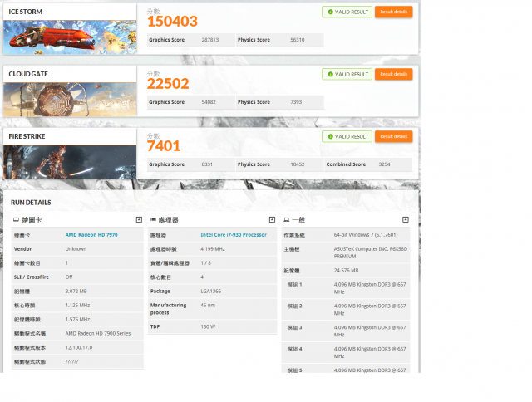Click the Vendor value Unknown

click(x=76, y=249)
